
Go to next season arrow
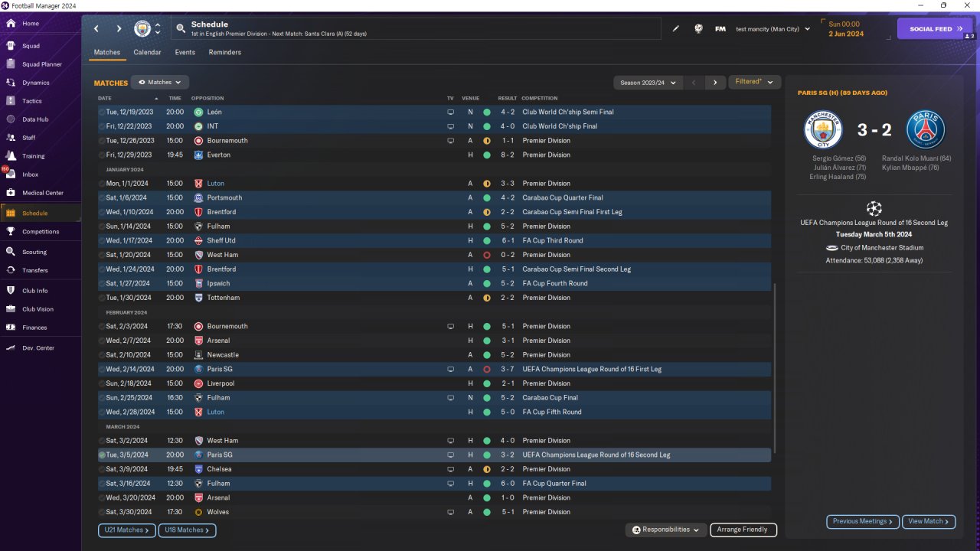[x=715, y=83]
